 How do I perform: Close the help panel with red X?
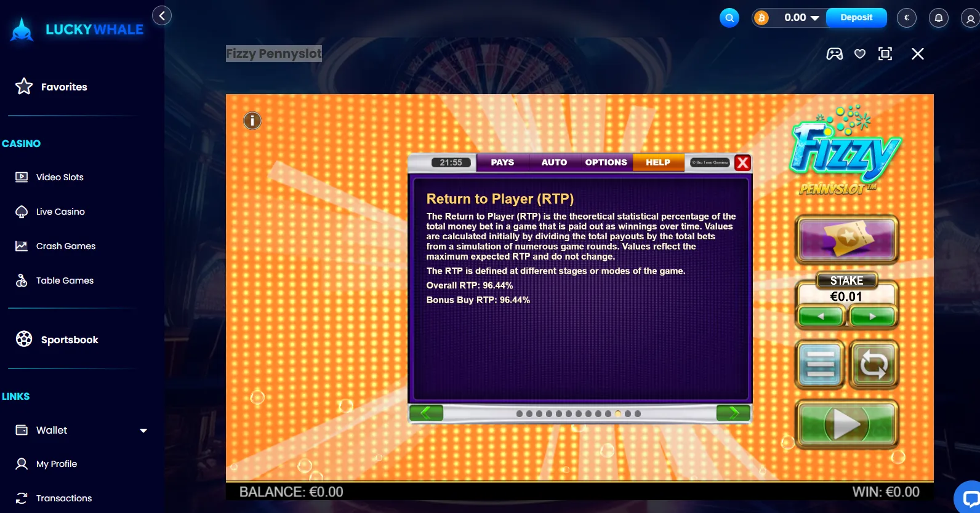pyautogui.click(x=743, y=162)
